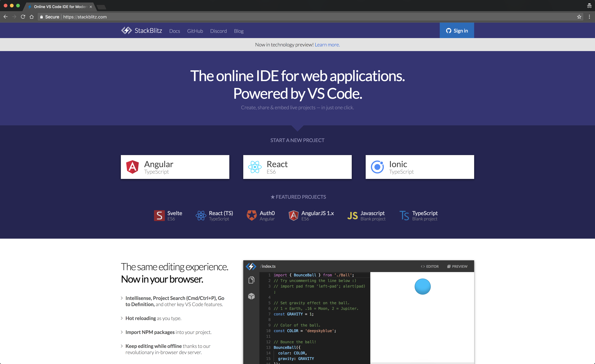
Task: Close the browser tab with X
Action: (91, 7)
